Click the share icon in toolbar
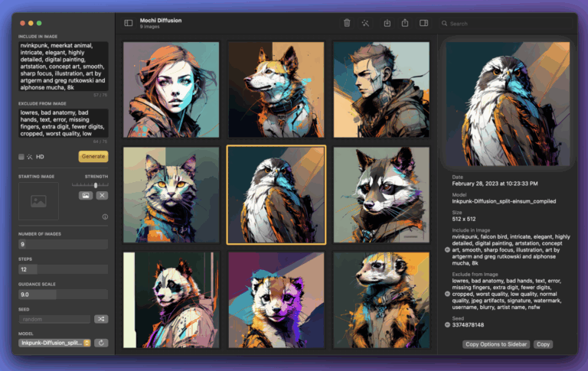 pos(405,23)
